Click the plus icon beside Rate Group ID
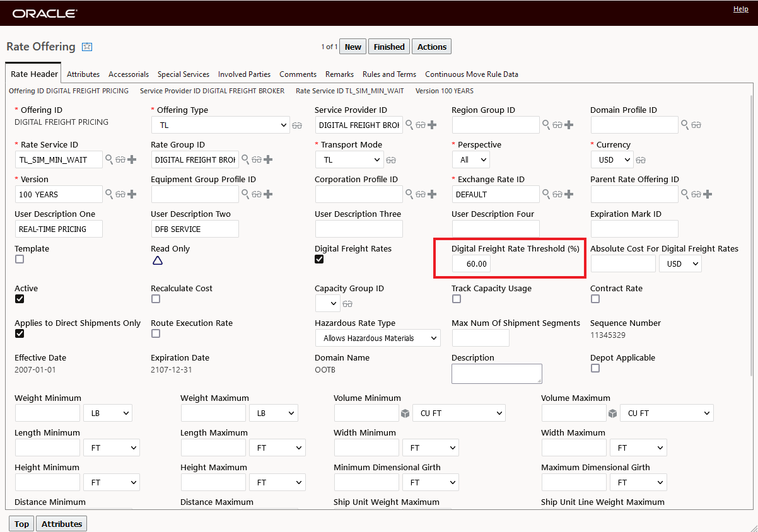This screenshot has width=758, height=532. pos(268,159)
